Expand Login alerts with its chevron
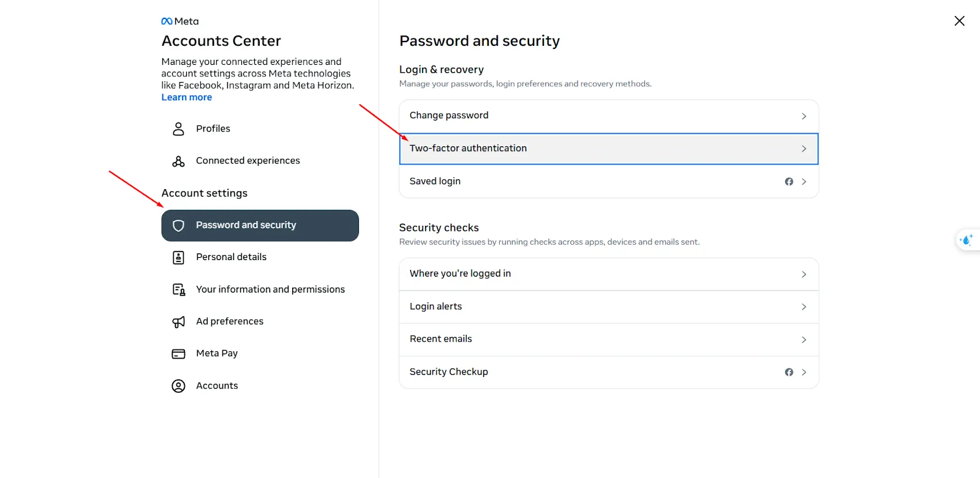 point(804,307)
